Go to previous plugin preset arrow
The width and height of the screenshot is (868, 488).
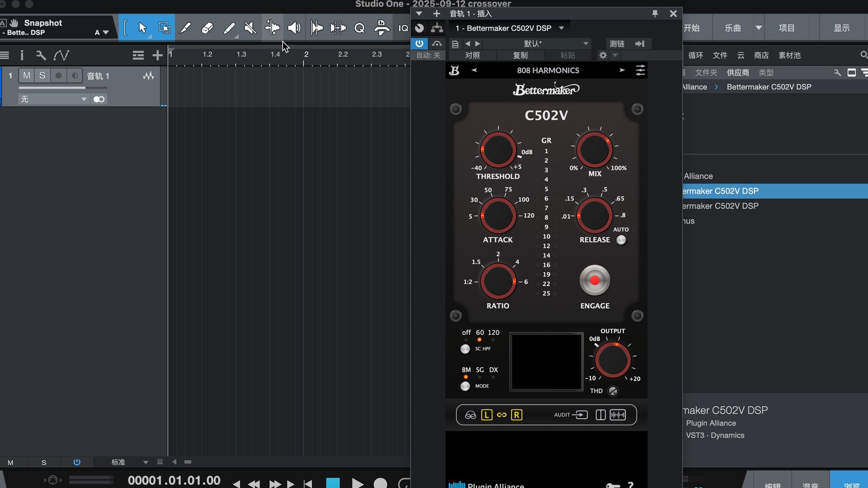point(474,70)
